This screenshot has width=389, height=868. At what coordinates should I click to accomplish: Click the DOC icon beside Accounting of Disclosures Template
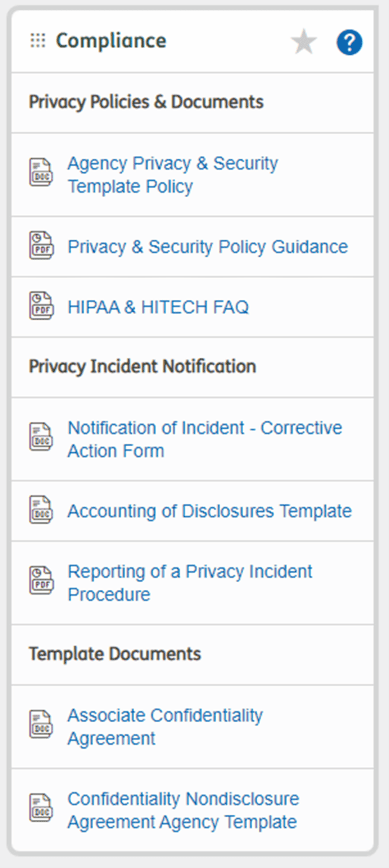click(41, 509)
